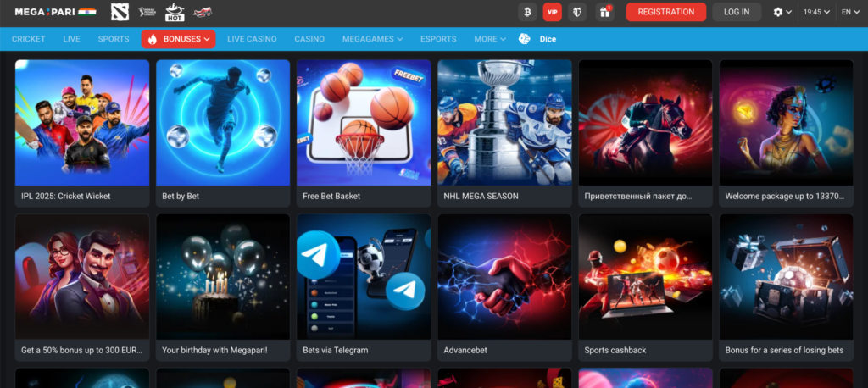Go to the SPORTS section
868x388 pixels.
(x=114, y=39)
